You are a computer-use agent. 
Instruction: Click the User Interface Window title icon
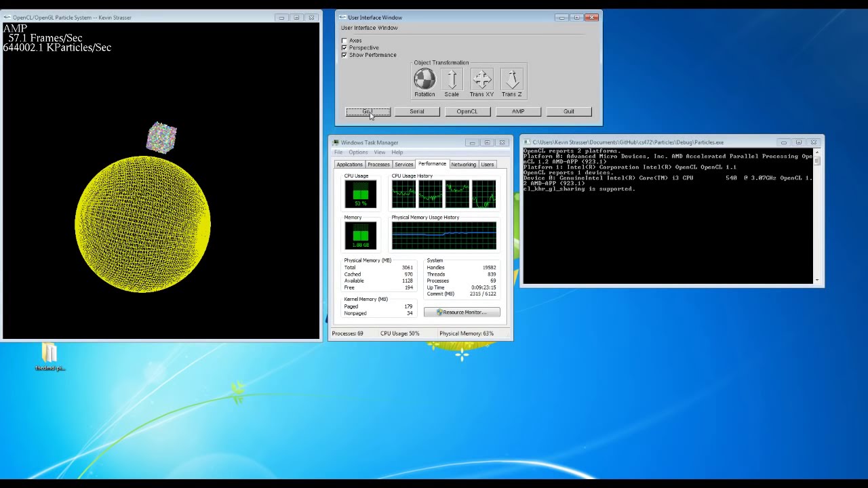(342, 18)
